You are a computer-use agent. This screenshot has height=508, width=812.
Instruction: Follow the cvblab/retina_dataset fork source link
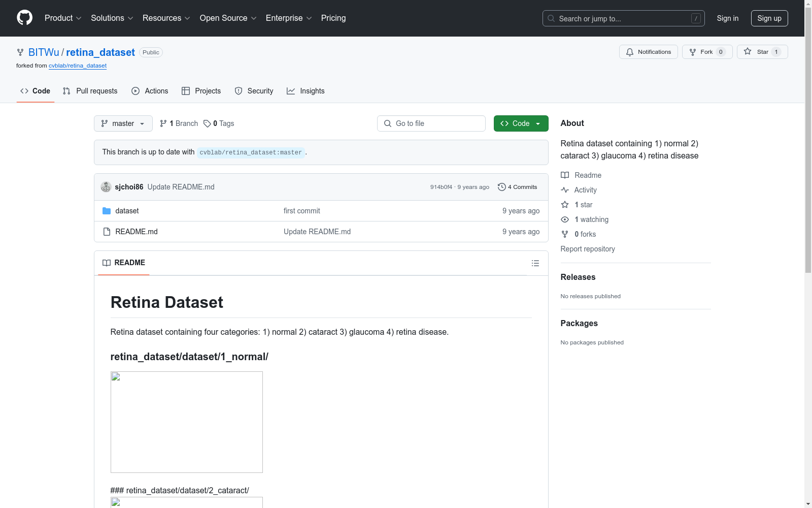(78, 66)
